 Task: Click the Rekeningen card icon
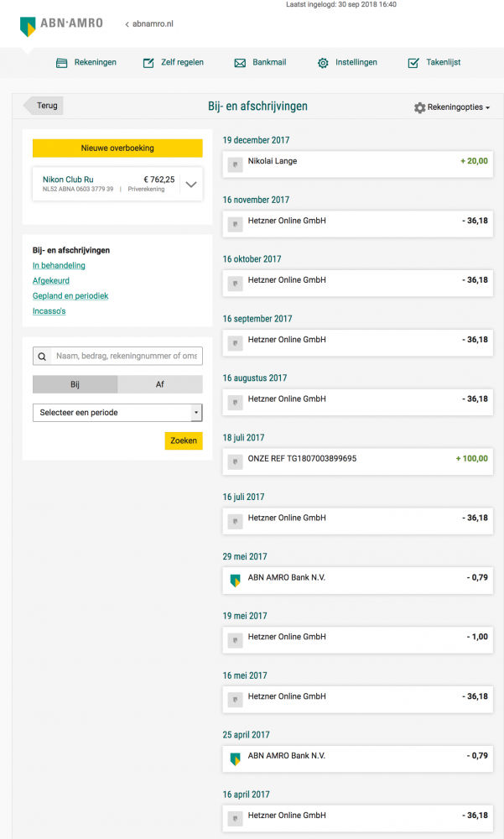[x=61, y=63]
